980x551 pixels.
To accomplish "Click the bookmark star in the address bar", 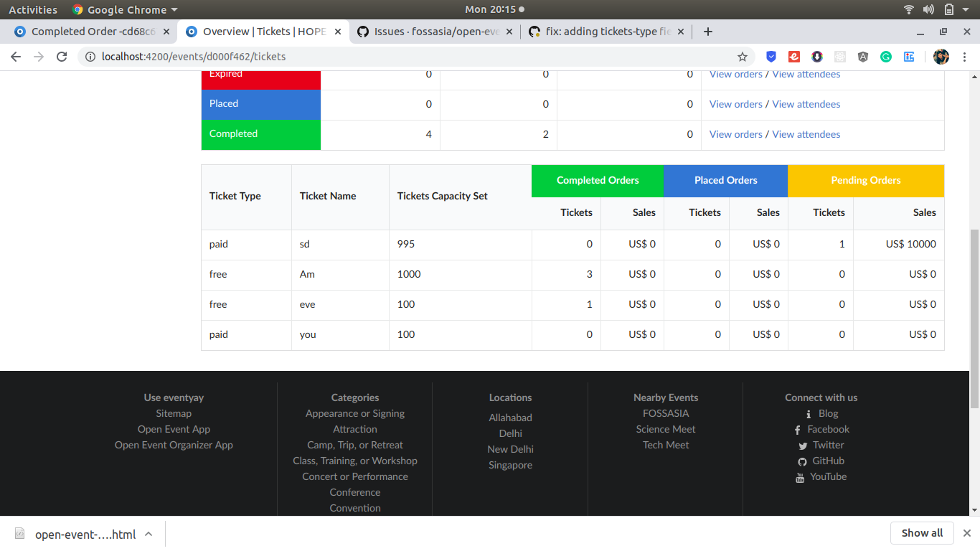I will (743, 56).
